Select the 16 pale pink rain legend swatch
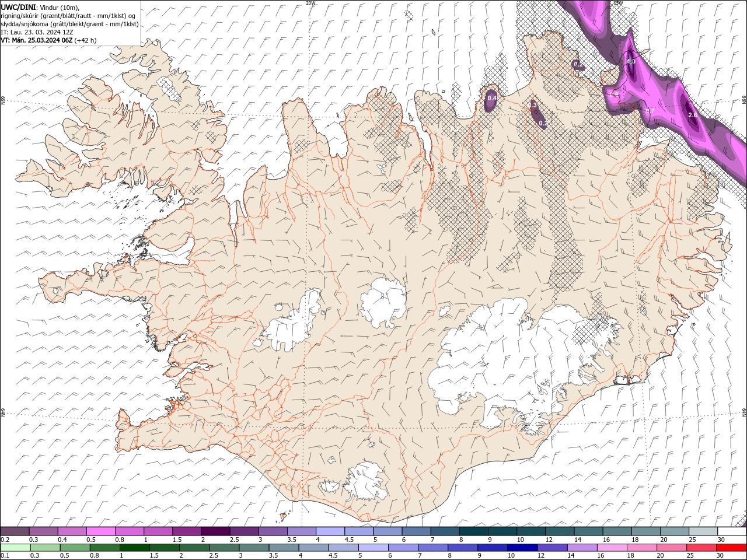Viewport: 747px width, 560px height. point(611,548)
